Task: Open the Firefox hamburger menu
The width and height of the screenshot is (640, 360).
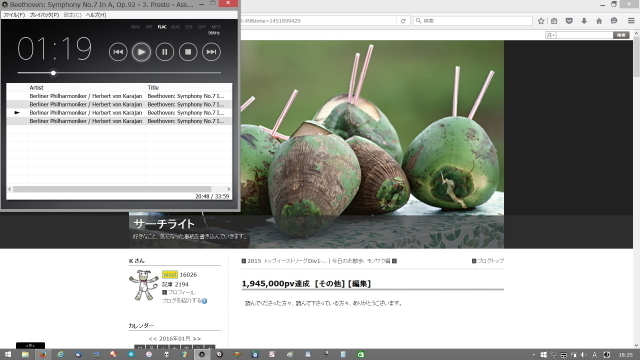Action: [631, 21]
